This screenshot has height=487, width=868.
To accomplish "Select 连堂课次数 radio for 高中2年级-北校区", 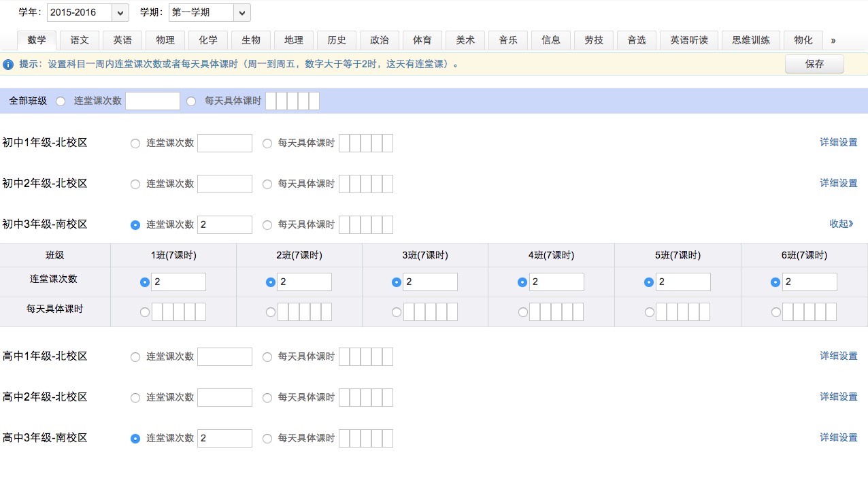I will click(135, 397).
